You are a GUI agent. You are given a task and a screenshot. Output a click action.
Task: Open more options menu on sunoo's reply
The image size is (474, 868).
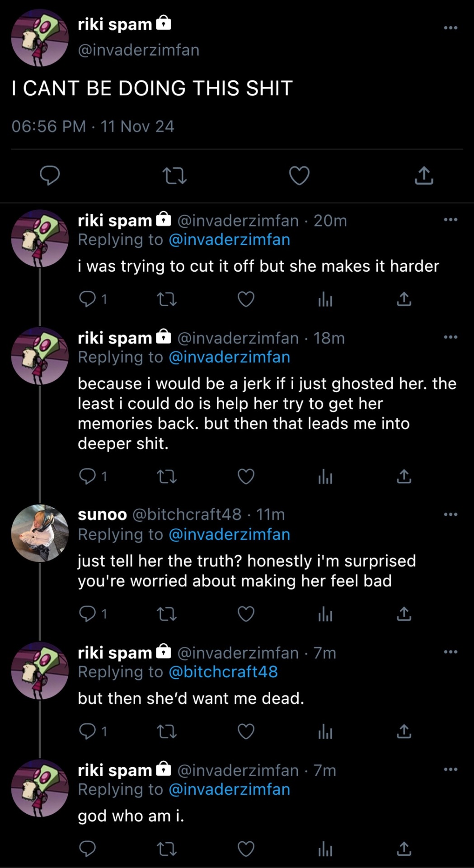pos(451,514)
